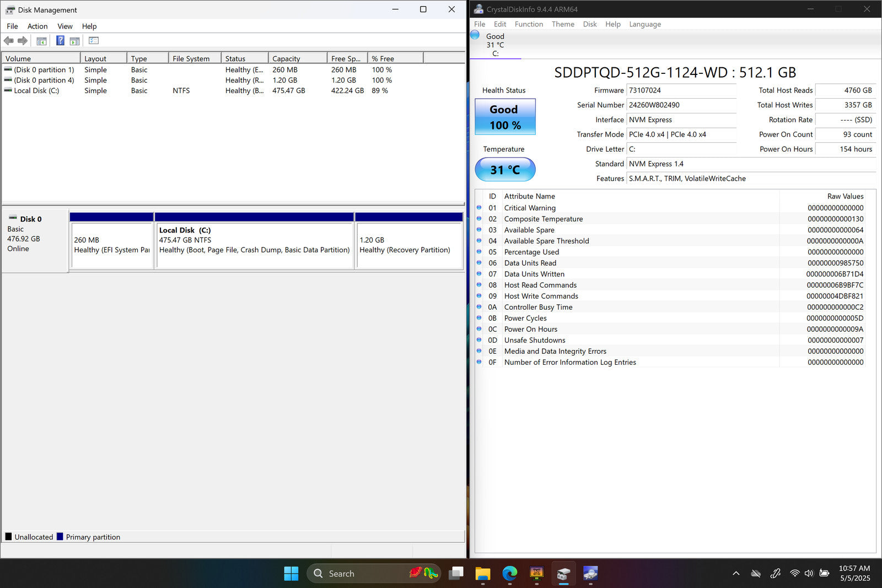
Task: Open the Function menu in CrystalDiskInfo
Action: pos(529,24)
